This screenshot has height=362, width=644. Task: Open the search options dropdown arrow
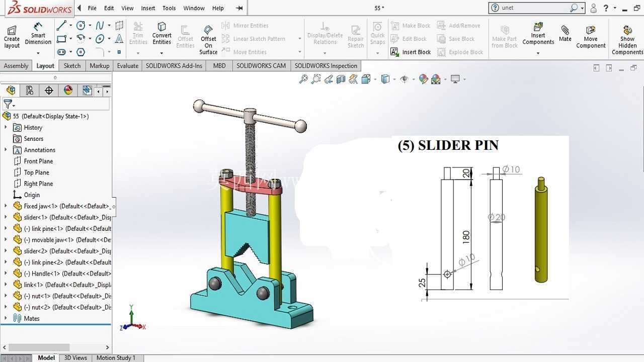tap(582, 8)
